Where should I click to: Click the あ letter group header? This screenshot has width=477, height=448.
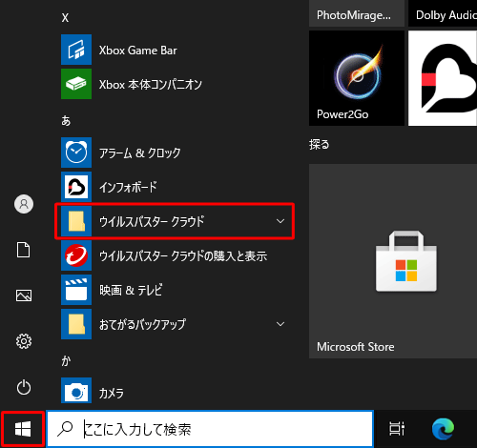(66, 121)
